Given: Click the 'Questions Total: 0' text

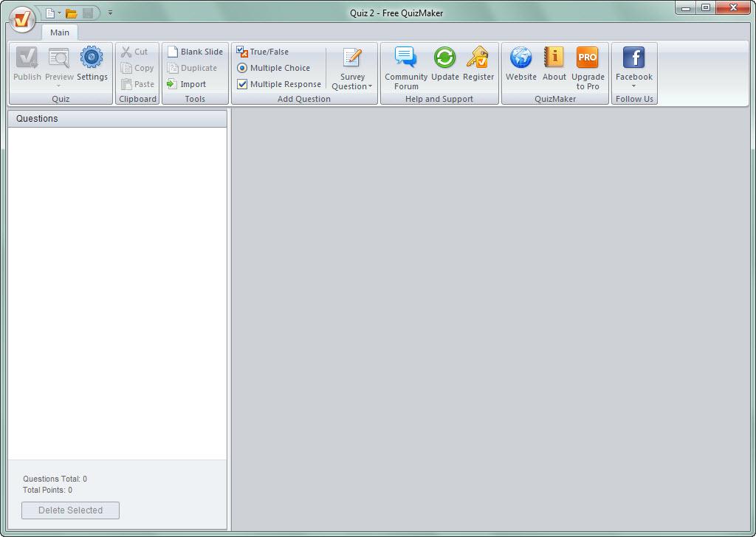Looking at the screenshot, I should (55, 479).
